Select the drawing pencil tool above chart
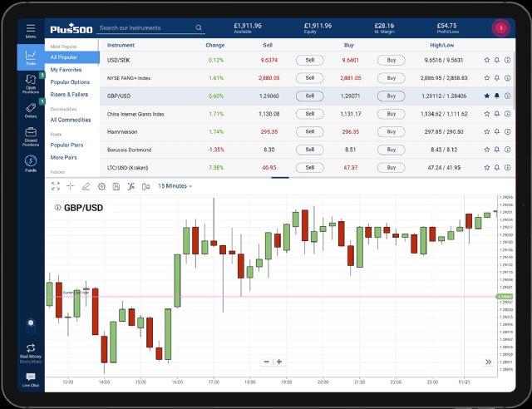The width and height of the screenshot is (532, 409). tap(86, 186)
